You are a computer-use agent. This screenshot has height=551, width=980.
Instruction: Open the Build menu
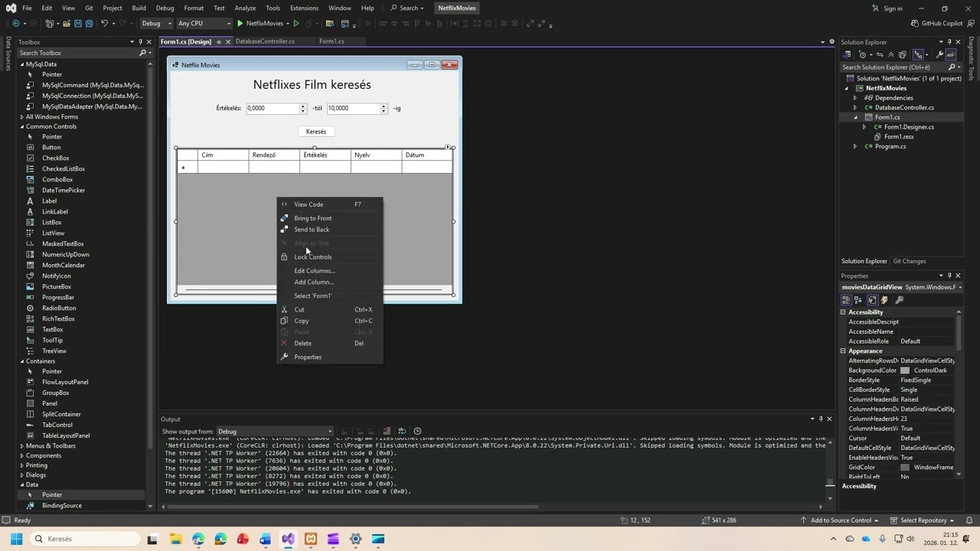(x=139, y=8)
